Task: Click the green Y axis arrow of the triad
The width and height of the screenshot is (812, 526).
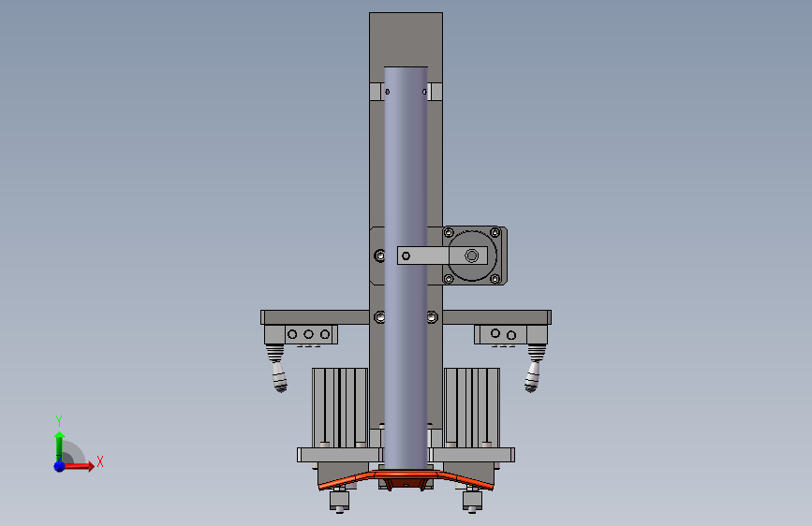Action: [x=59, y=446]
